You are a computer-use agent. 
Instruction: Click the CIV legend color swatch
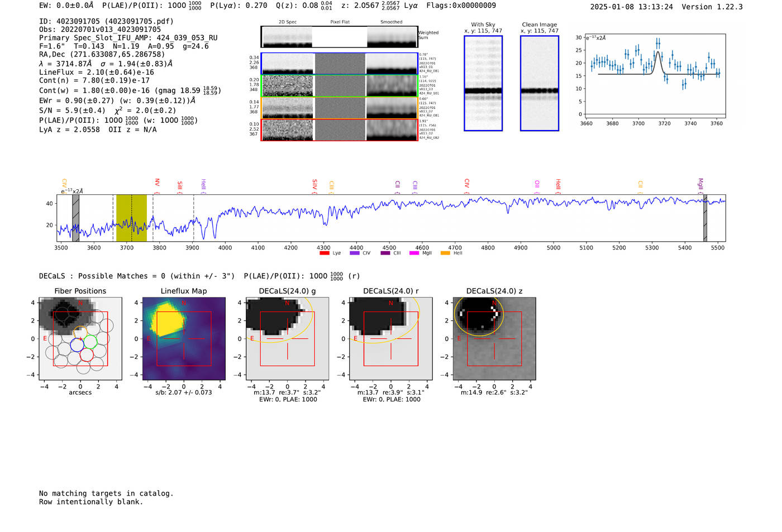[354, 253]
